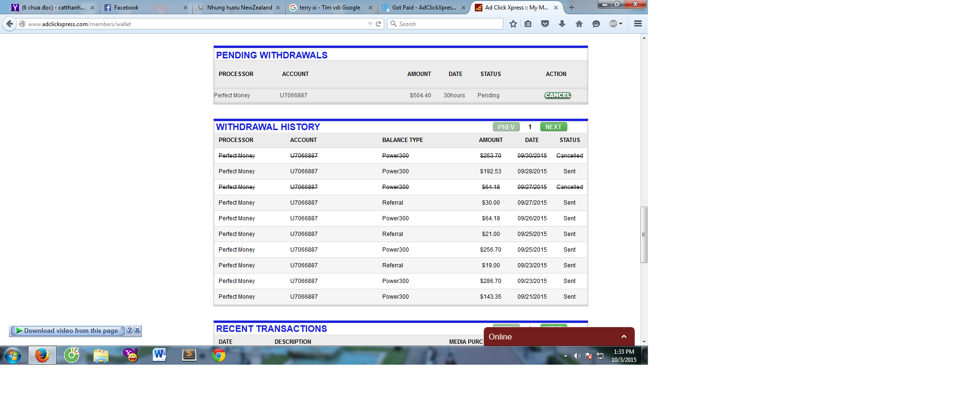Switch to the Got Paid - AdClickXpress tab
This screenshot has height=396, width=980.
[x=424, y=8]
